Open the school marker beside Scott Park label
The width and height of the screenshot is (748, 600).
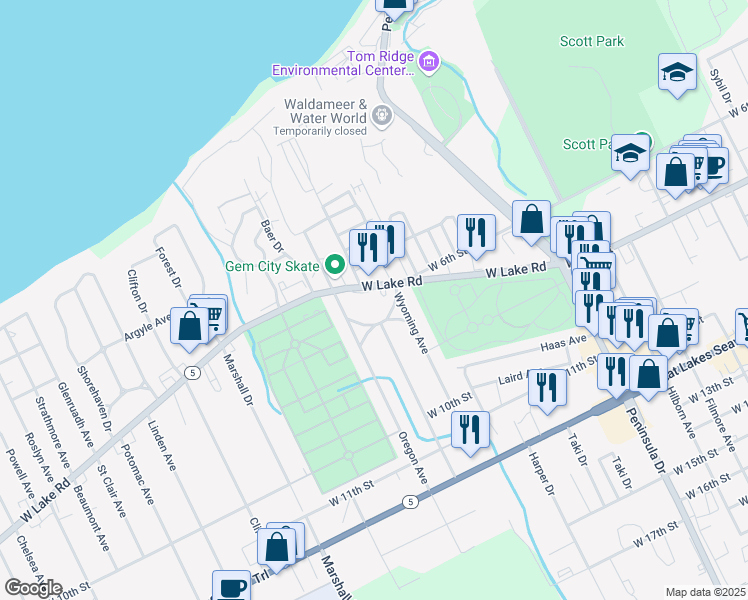pos(630,154)
